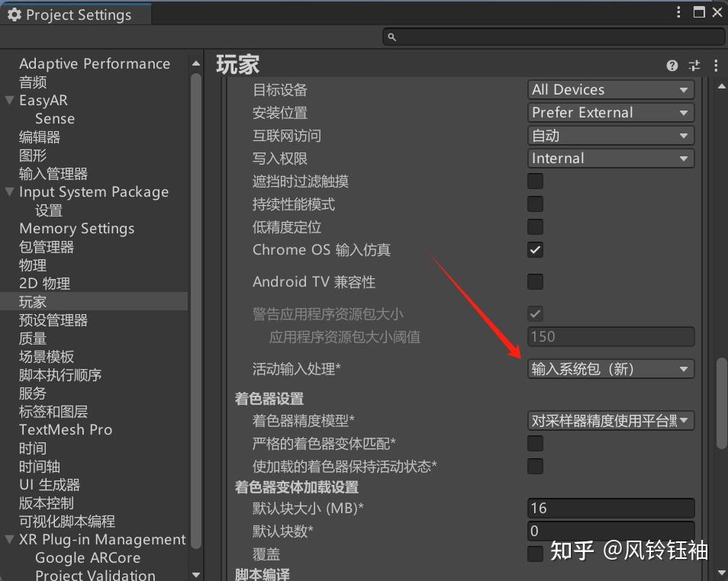Select TextMesh Pro in the sidebar

point(66,429)
